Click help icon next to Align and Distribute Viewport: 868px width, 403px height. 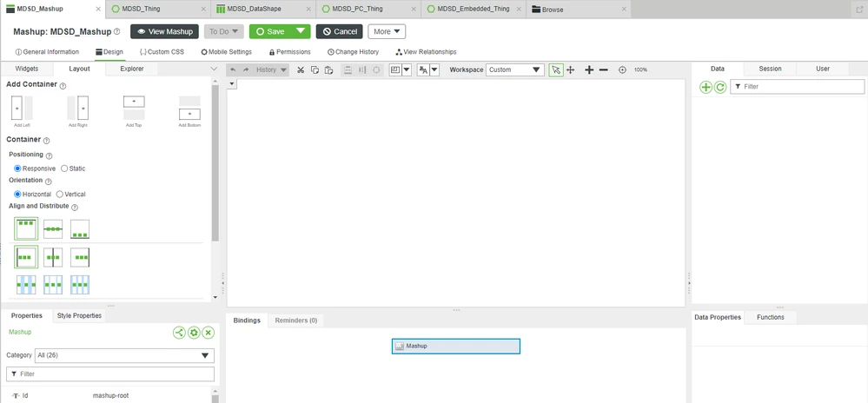pyautogui.click(x=75, y=207)
